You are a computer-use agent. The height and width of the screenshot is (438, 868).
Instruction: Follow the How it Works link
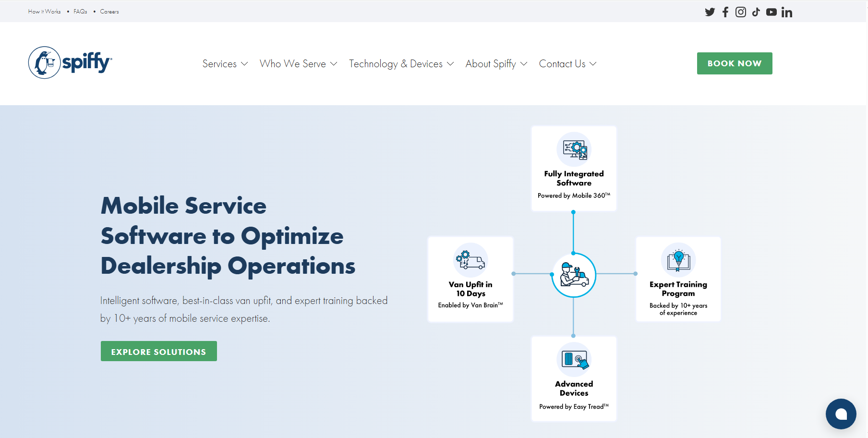[44, 12]
